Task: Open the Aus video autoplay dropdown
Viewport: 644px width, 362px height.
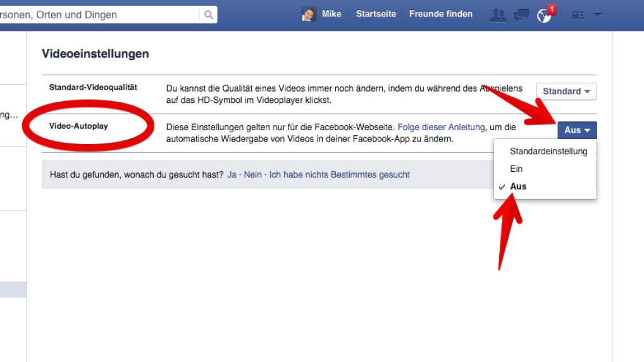Action: (x=577, y=130)
